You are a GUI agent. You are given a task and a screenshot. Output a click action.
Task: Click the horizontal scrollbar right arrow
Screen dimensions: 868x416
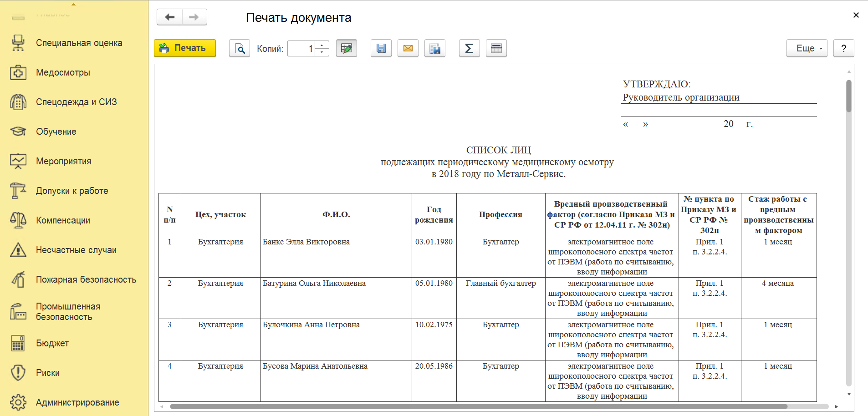pos(837,406)
